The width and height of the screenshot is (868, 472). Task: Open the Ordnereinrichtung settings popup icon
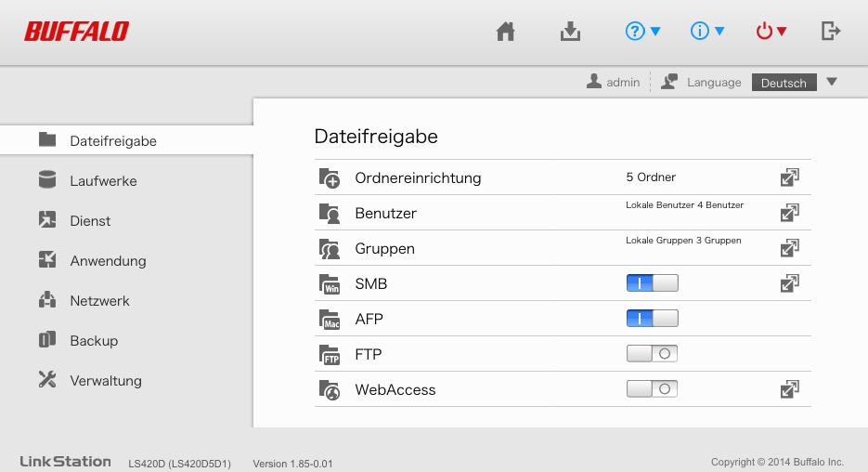click(789, 177)
